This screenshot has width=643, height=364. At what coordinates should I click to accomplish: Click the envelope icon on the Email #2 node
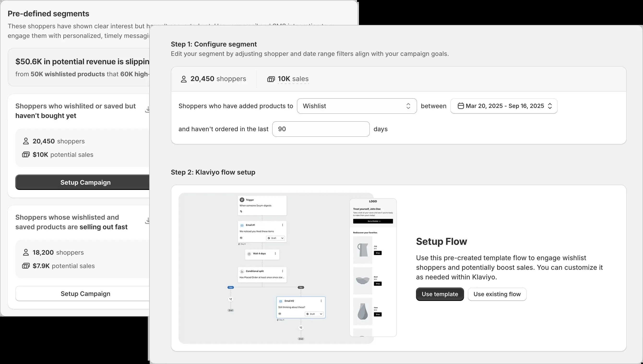281,301
